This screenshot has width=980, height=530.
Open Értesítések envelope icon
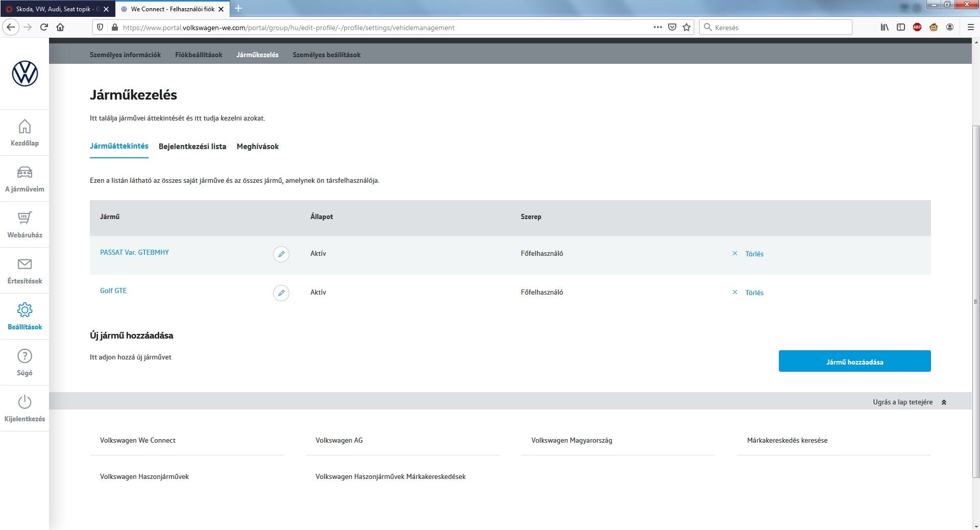tap(24, 264)
